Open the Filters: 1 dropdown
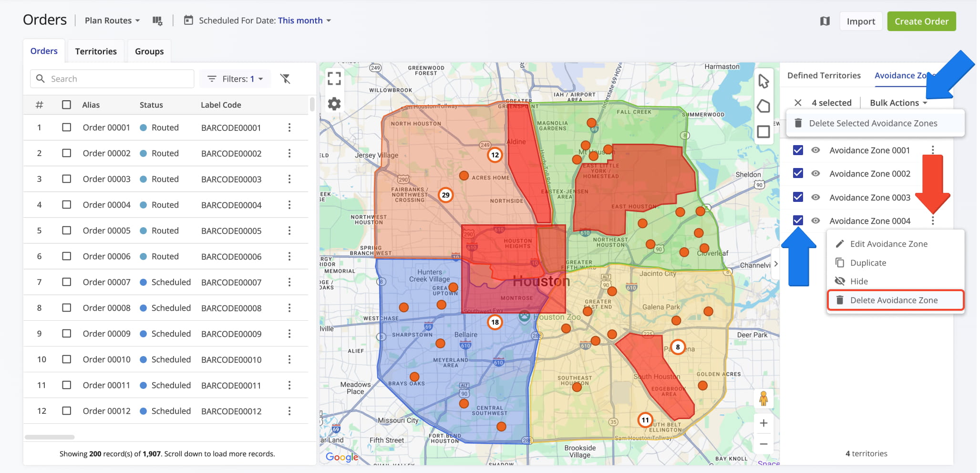The width and height of the screenshot is (980, 473). point(236,79)
